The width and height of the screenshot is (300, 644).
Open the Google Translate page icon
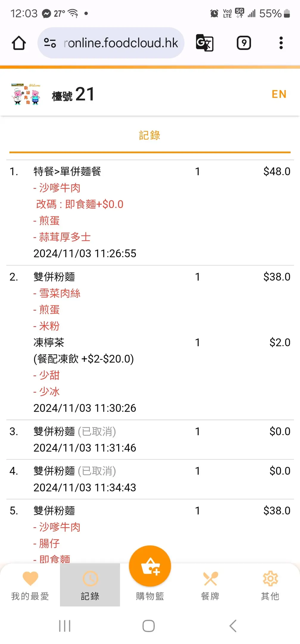(204, 43)
